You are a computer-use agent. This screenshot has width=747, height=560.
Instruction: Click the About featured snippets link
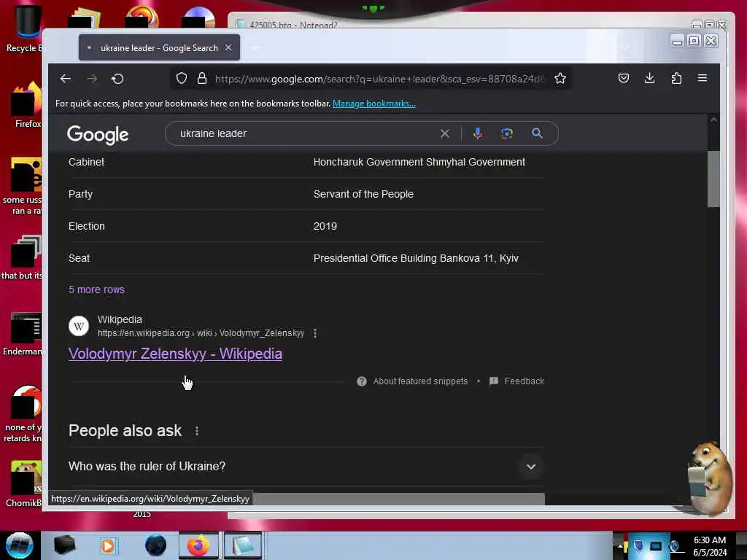[420, 381]
